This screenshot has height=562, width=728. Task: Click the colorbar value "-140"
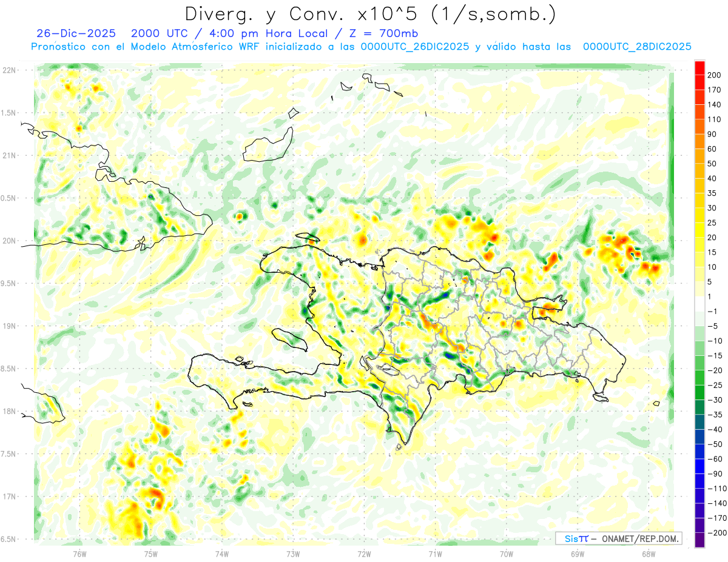pos(716,503)
